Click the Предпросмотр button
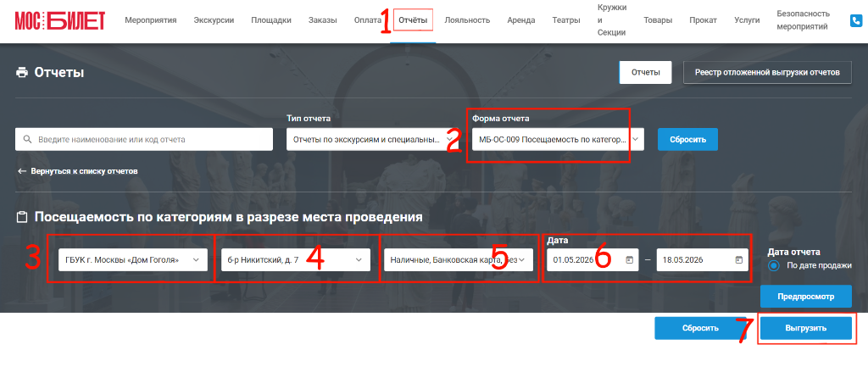 [805, 297]
